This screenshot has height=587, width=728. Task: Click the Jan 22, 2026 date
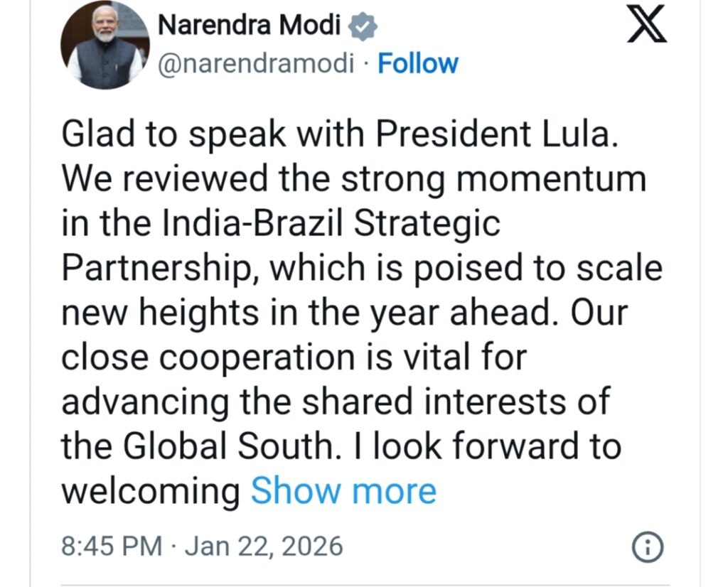264,546
